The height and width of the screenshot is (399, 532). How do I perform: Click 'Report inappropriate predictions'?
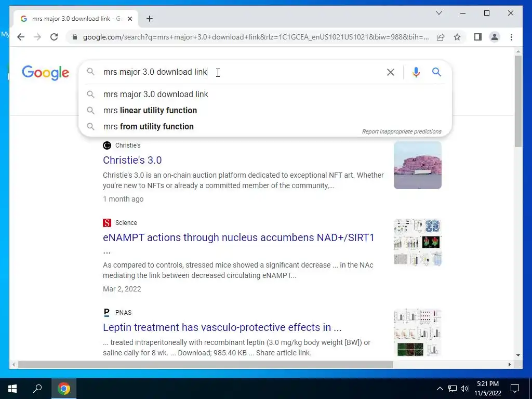point(402,131)
